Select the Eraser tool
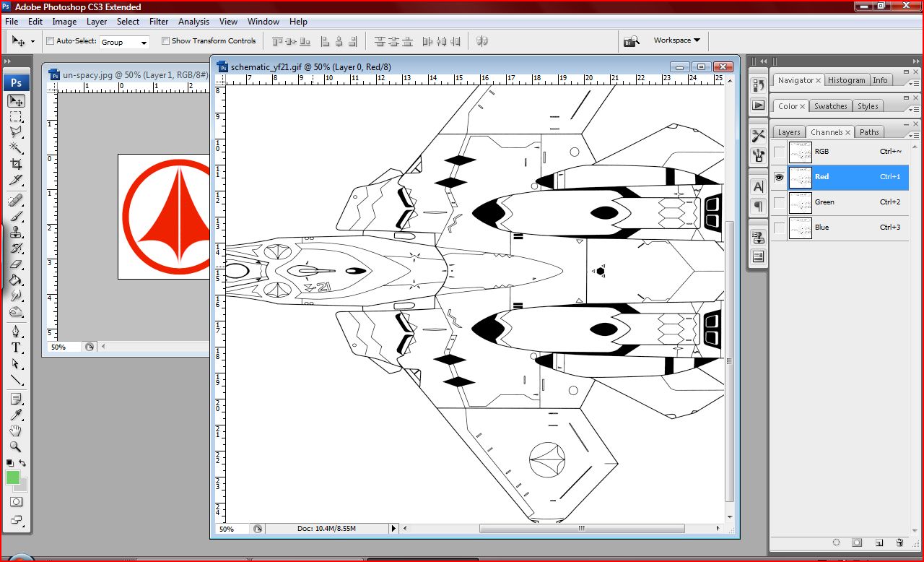The image size is (924, 562). [16, 264]
